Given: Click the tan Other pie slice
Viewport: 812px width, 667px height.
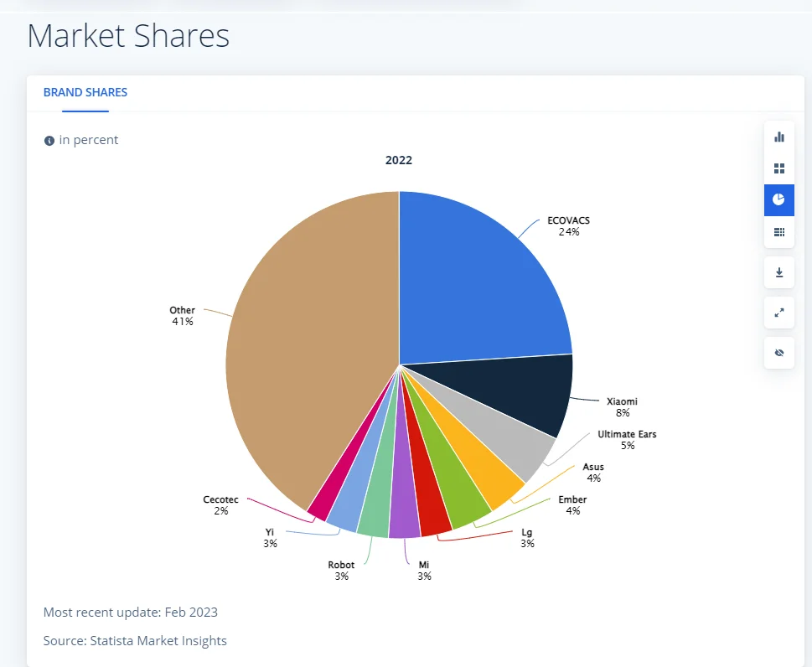Looking at the screenshot, I should [x=311, y=352].
